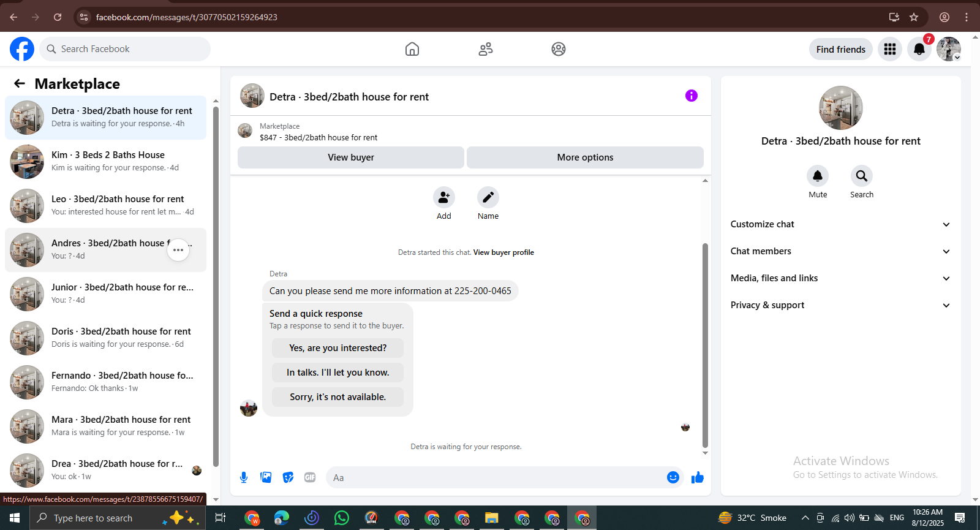Image resolution: width=980 pixels, height=530 pixels.
Task: Send quick reply "Yes, are you interested?"
Action: (x=337, y=348)
